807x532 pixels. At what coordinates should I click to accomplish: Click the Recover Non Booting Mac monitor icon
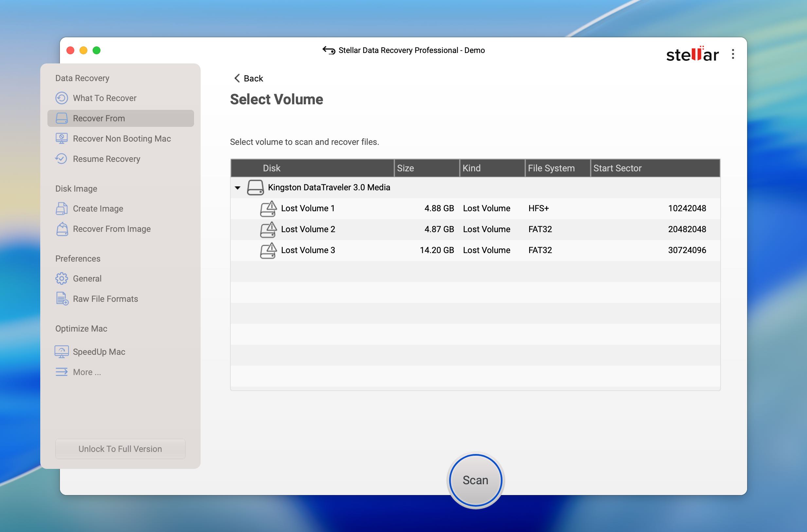click(62, 138)
